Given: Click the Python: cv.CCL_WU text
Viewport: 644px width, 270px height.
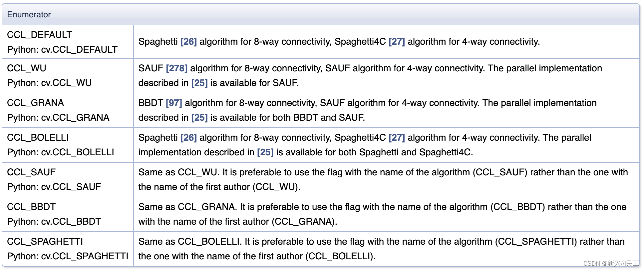Looking at the screenshot, I should (49, 83).
